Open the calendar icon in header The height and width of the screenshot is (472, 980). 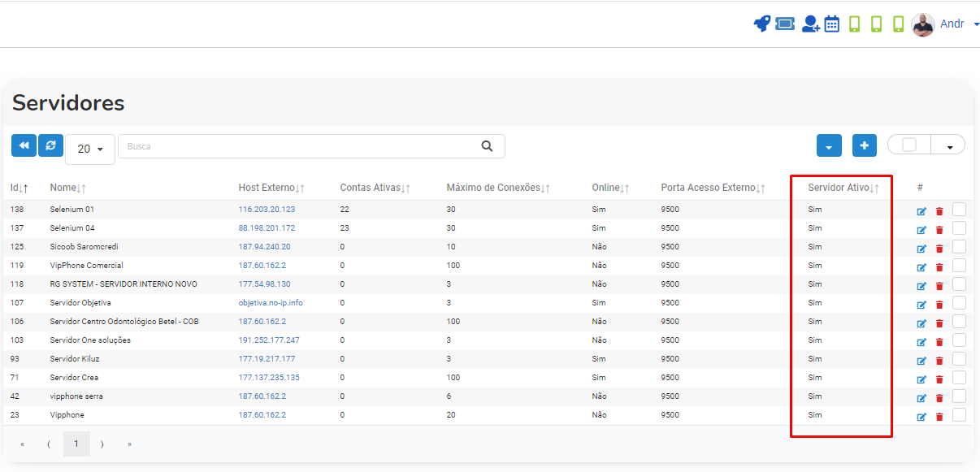tap(832, 24)
